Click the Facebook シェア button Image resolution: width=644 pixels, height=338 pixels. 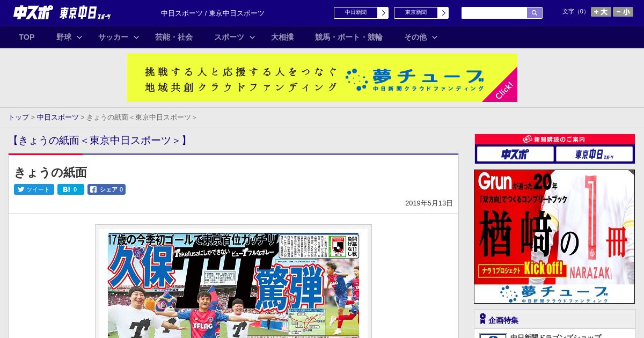click(106, 189)
